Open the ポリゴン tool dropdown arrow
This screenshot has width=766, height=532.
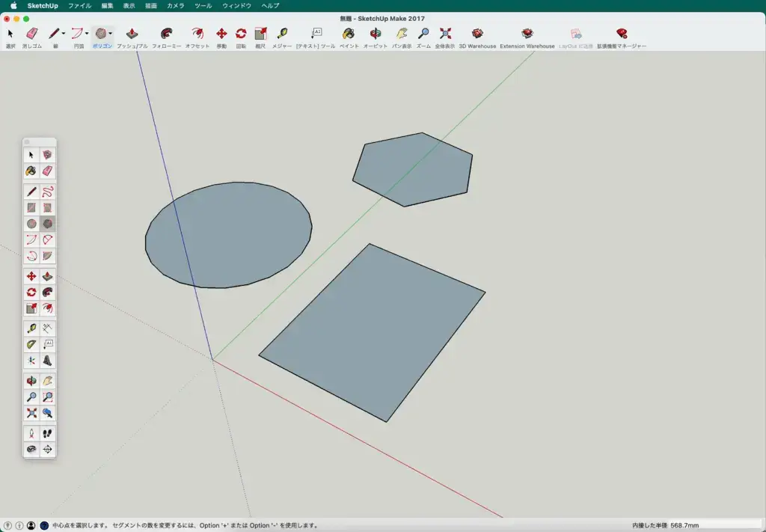111,33
